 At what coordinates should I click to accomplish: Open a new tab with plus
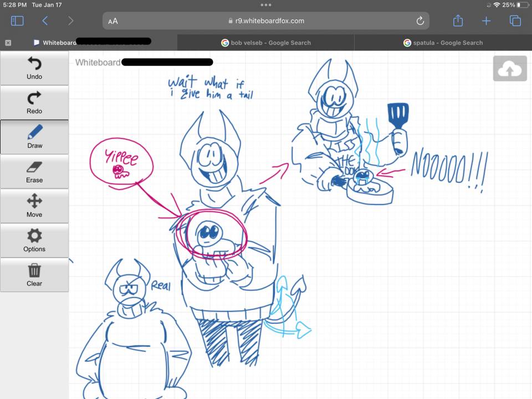486,21
